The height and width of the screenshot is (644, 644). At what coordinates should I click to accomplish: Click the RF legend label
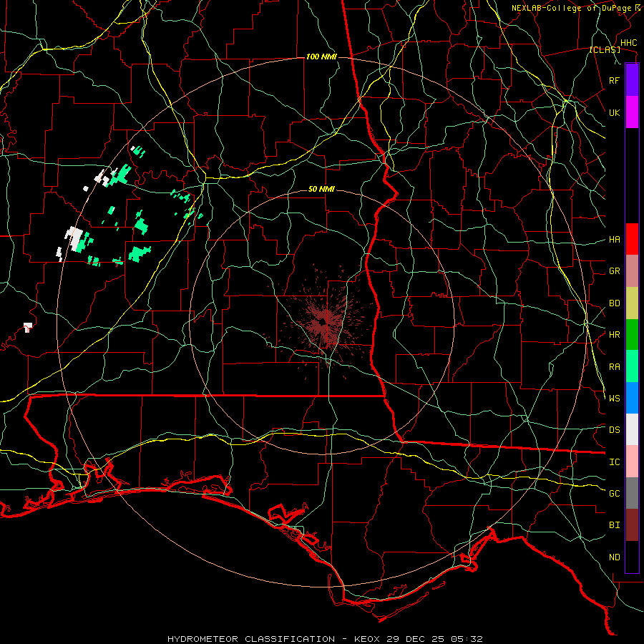614,80
